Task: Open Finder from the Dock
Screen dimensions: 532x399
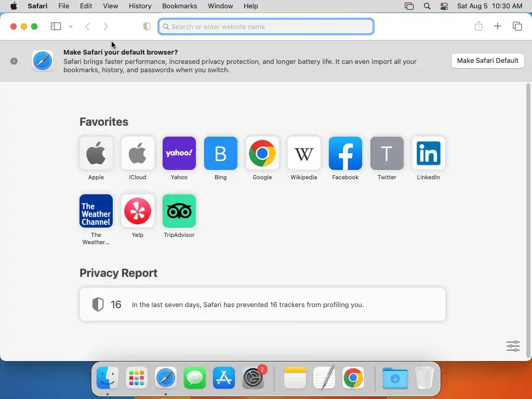Action: (108, 378)
